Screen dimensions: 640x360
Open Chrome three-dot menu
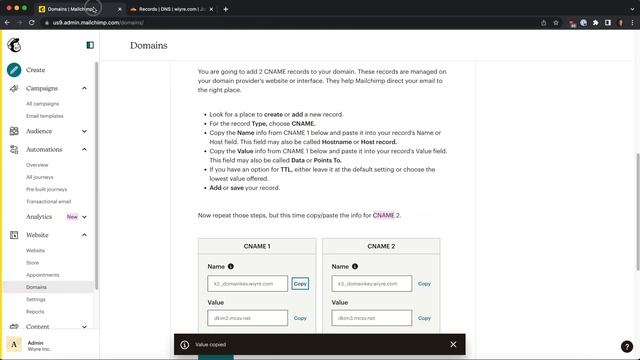click(x=632, y=23)
